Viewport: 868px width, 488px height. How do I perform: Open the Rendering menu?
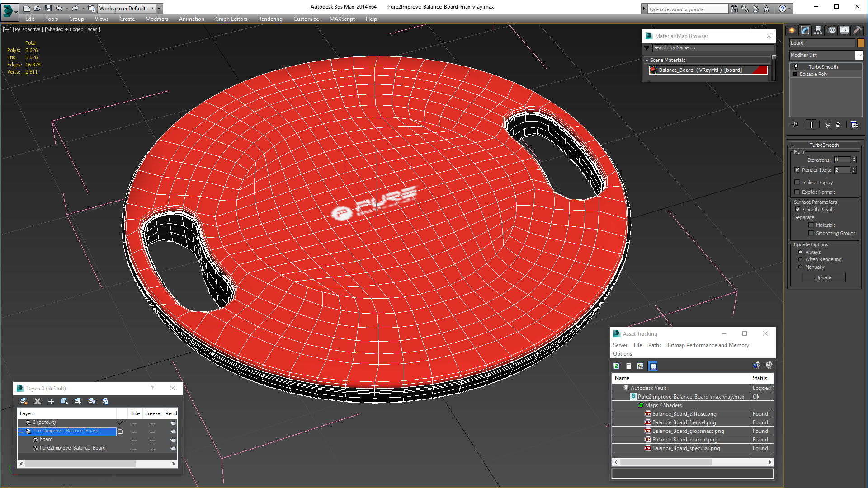[270, 19]
